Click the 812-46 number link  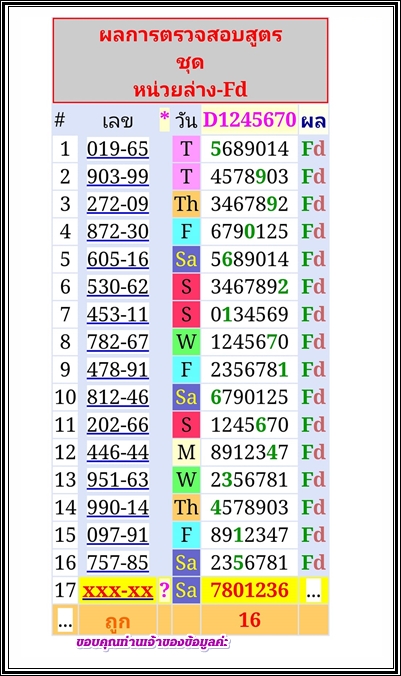118,397
